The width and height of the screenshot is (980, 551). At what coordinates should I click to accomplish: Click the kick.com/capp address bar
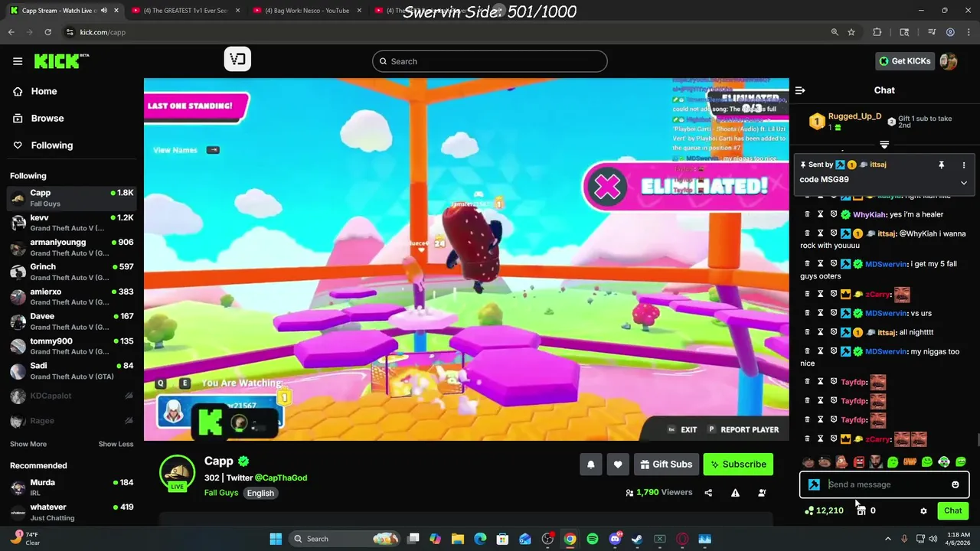click(103, 32)
